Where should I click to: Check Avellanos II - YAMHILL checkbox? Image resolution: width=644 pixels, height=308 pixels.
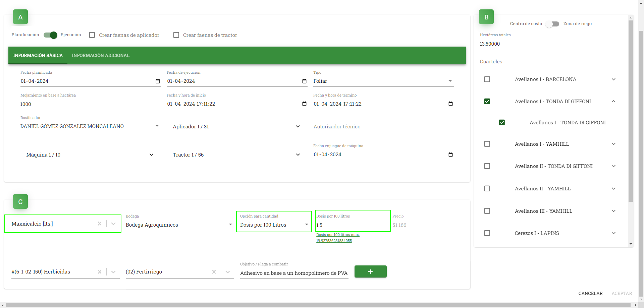click(487, 188)
